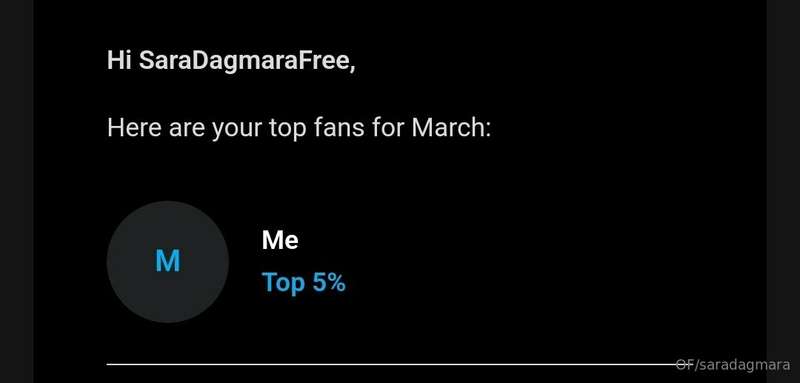The image size is (800, 383).
Task: Click the dark left margin strip
Action: click(x=17, y=191)
